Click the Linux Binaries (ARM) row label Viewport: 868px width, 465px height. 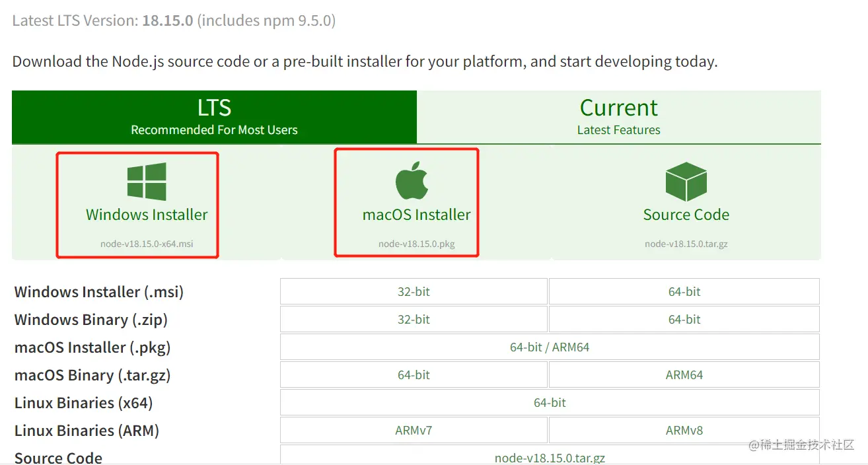coord(87,431)
